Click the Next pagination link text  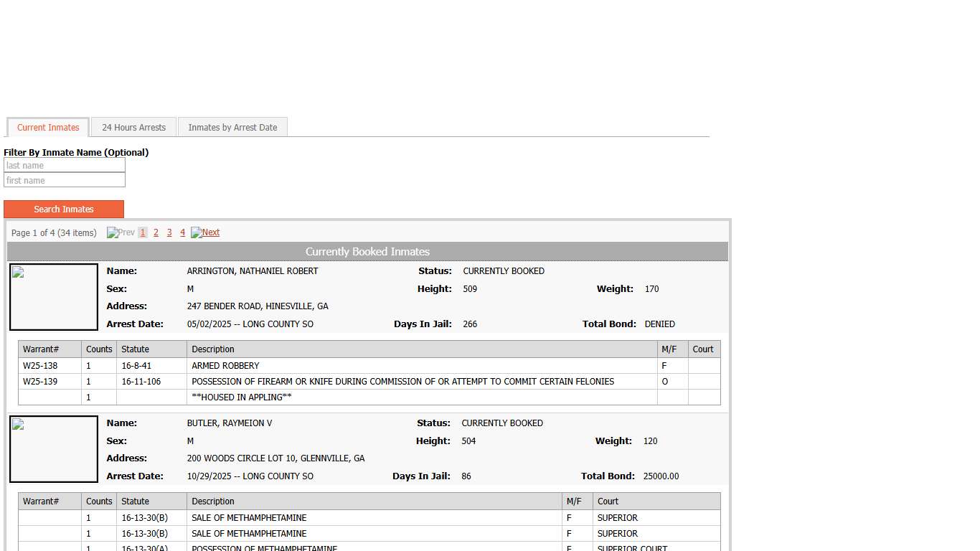[211, 232]
